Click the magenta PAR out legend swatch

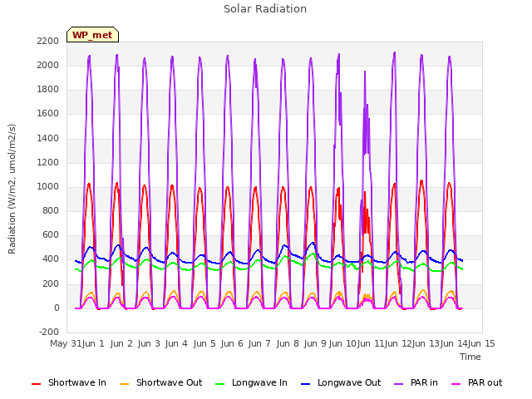[x=456, y=384]
